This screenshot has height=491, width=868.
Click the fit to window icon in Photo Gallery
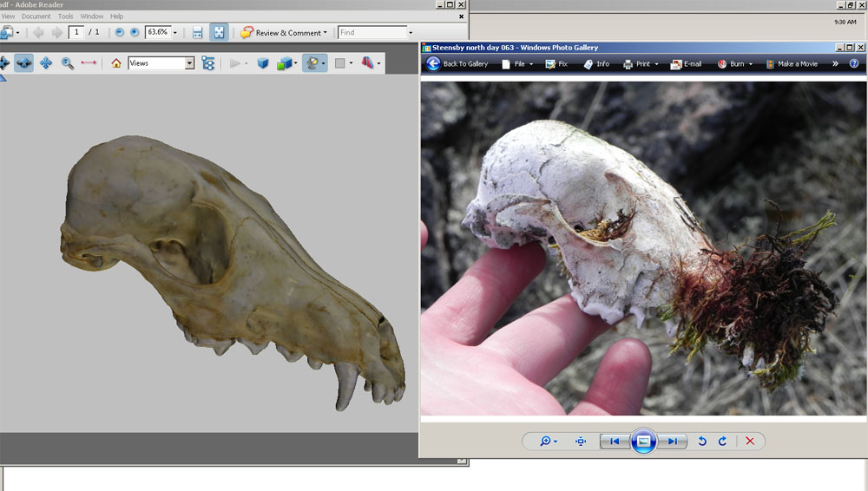click(580, 442)
